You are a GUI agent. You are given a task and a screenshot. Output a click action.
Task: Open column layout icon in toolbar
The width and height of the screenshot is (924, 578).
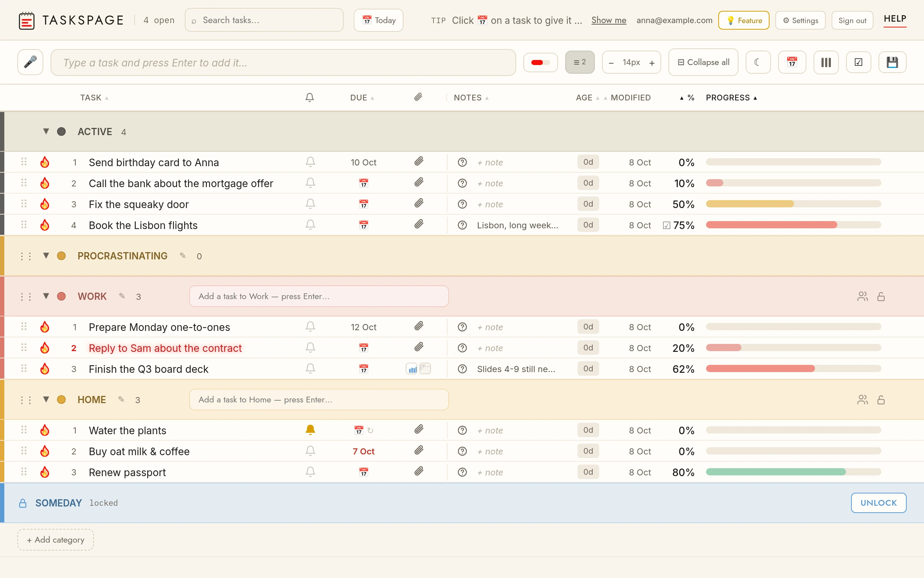(x=826, y=62)
